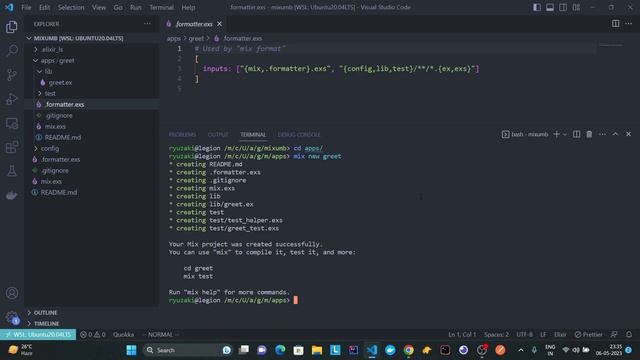The height and width of the screenshot is (360, 640).
Task: Open the Remote Explorer view
Action: [12, 123]
